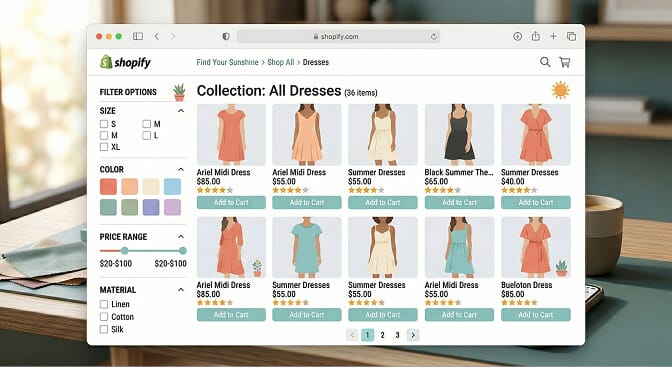This screenshot has height=367, width=672.
Task: Collapse the PRICE RANGE filter section
Action: (x=181, y=237)
